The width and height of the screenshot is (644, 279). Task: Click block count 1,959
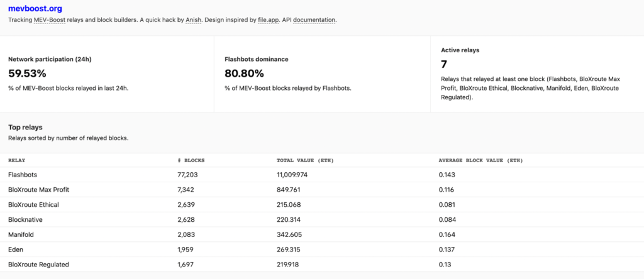tap(186, 249)
